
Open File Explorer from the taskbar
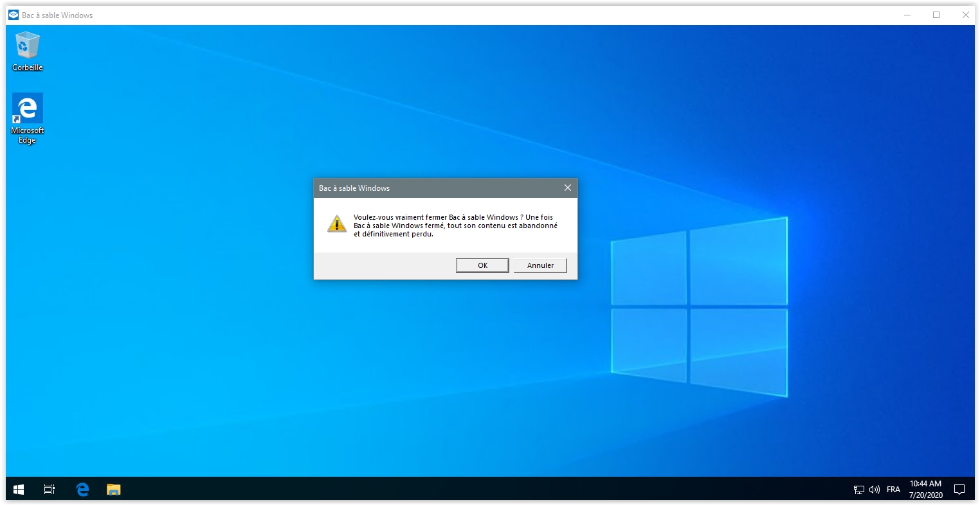pos(113,490)
